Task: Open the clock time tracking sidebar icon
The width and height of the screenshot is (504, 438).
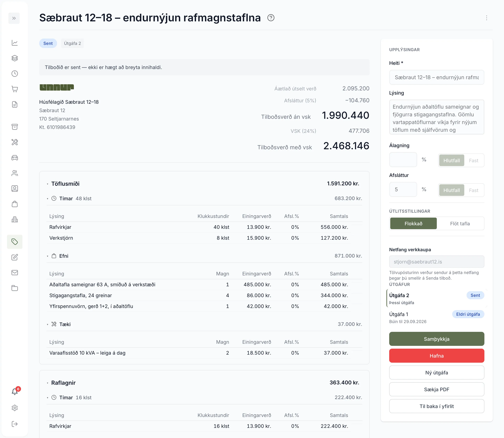Action: click(15, 74)
